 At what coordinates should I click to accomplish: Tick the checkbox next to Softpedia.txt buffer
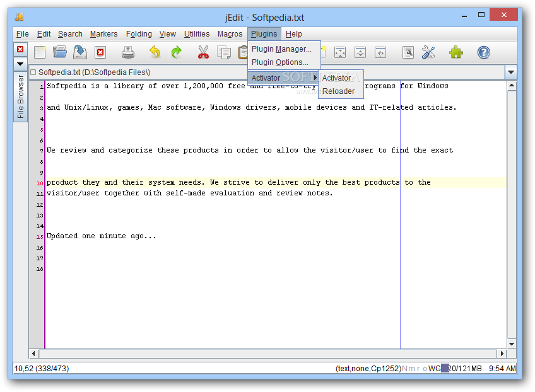tap(33, 72)
